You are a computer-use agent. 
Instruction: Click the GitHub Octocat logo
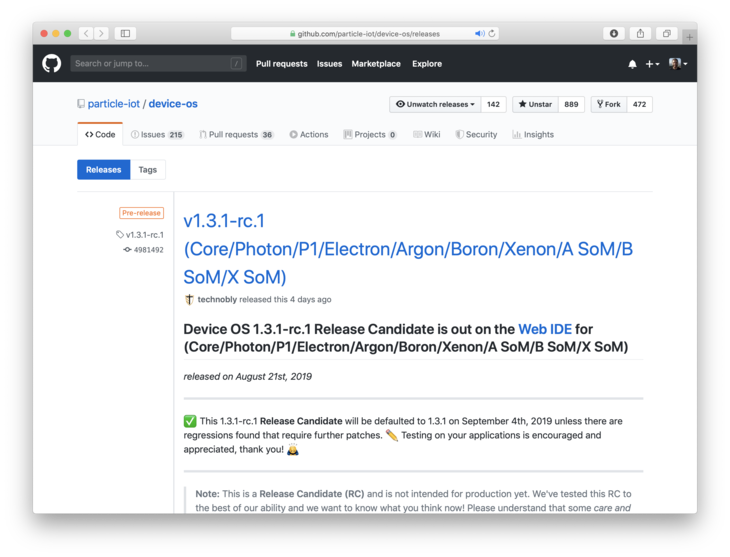coord(52,63)
